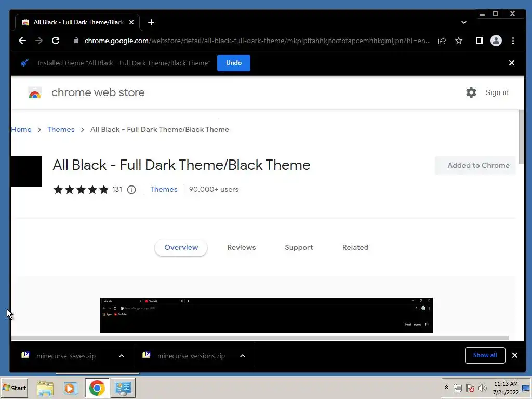The image size is (532, 399).
Task: Reload the current page
Action: (56, 41)
